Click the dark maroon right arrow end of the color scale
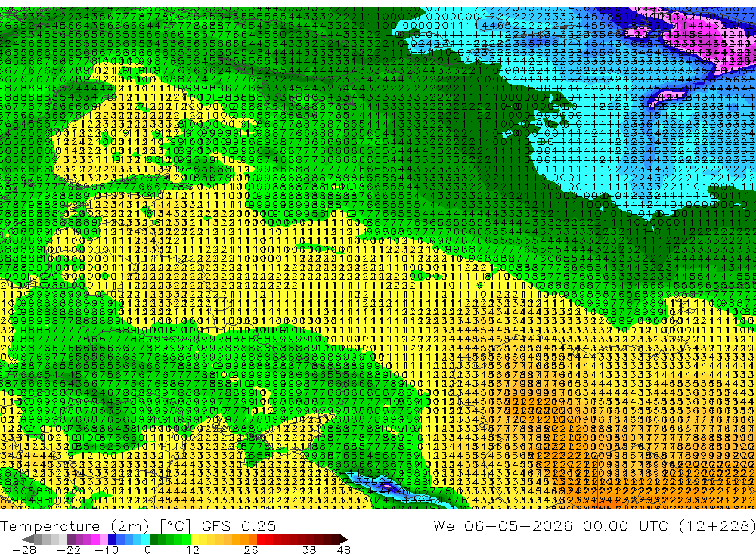The image size is (756, 554). 344,540
